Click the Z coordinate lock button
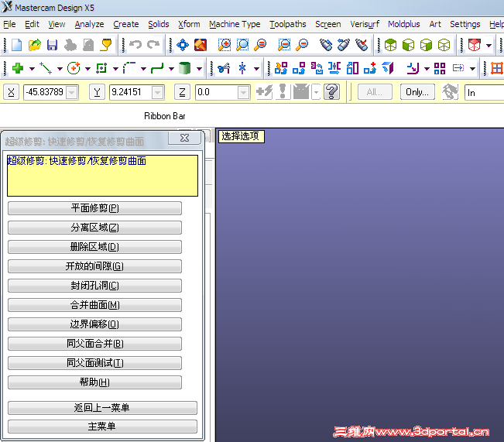Screen dimensions: 504x442 pos(182,92)
